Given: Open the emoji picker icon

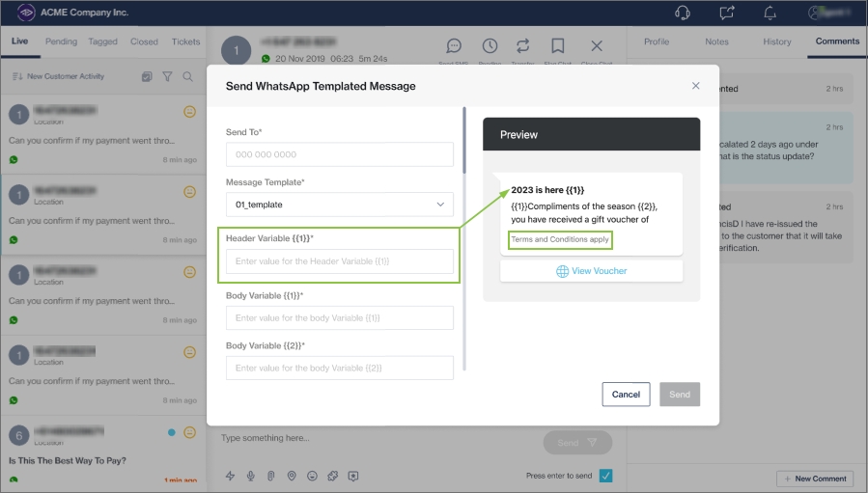Looking at the screenshot, I should (x=312, y=476).
